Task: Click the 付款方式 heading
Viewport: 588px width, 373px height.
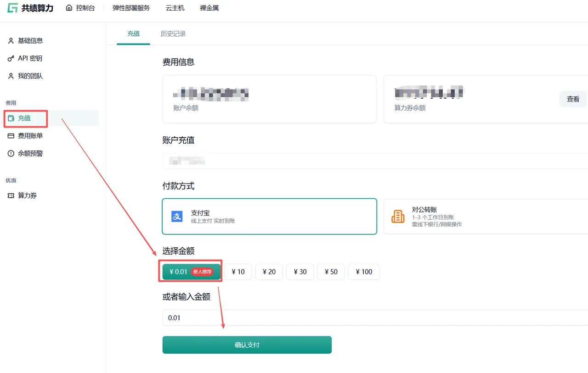Action: click(179, 186)
